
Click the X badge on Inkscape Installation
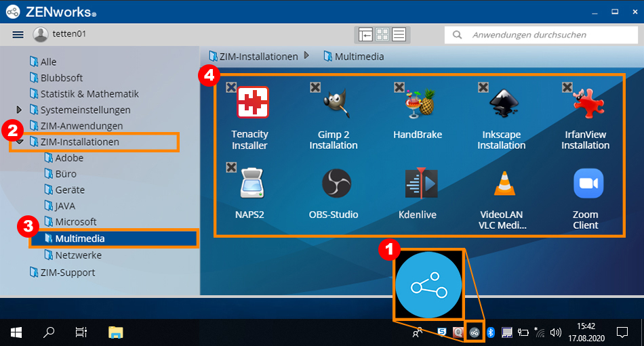coord(483,87)
